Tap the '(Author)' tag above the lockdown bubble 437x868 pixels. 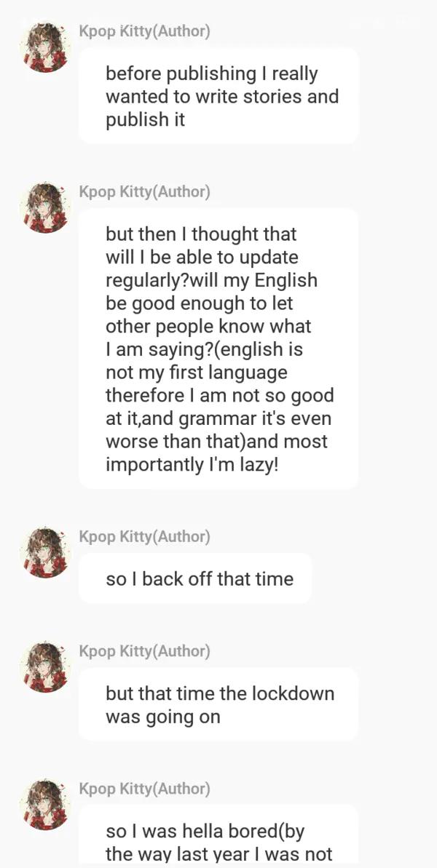click(181, 651)
